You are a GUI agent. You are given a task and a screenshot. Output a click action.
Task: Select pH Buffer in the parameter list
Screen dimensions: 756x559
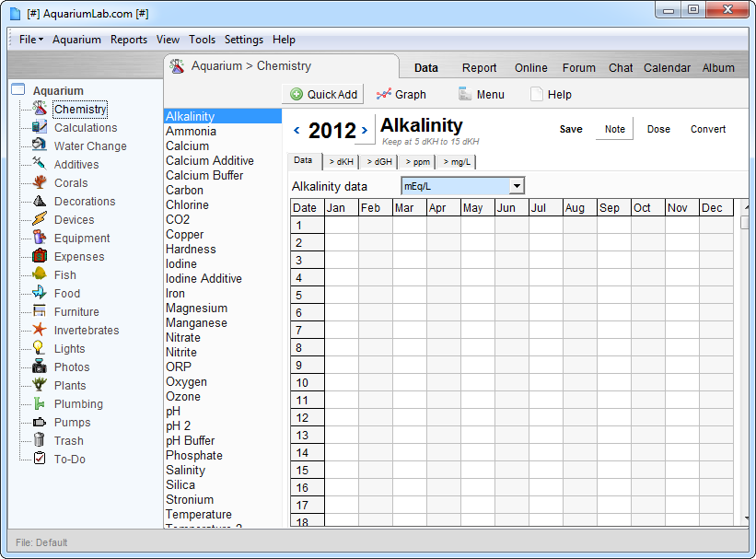click(x=222, y=440)
